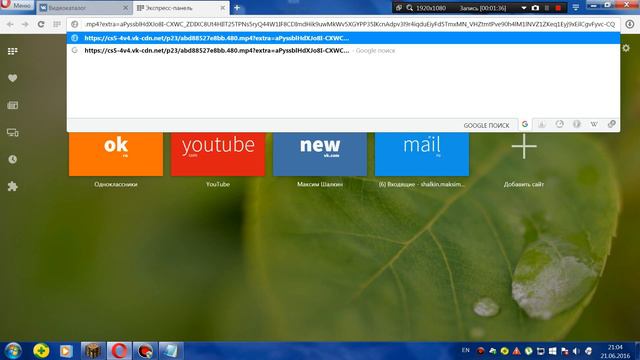Viewport: 640px width, 360px height.
Task: Click the (6) Входящие mail caption
Action: point(422,184)
